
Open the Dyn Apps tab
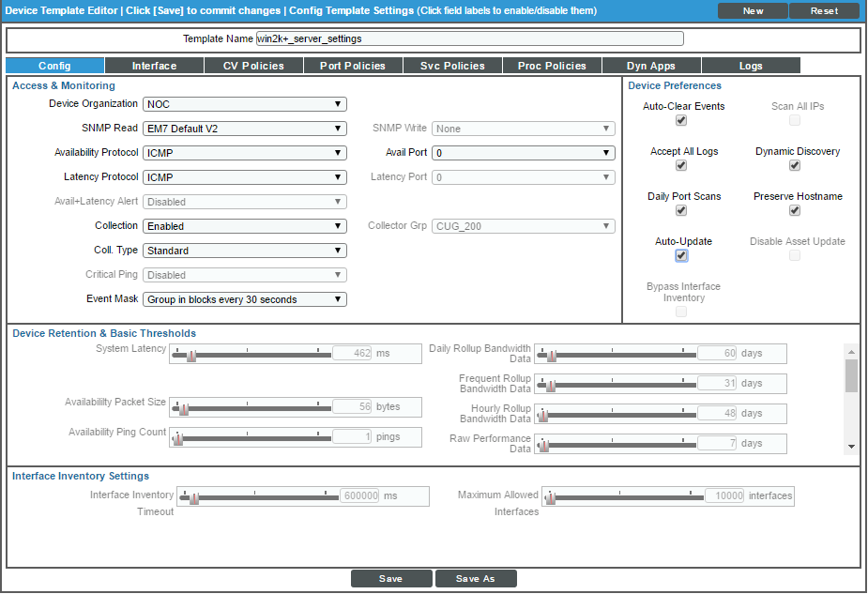click(651, 66)
